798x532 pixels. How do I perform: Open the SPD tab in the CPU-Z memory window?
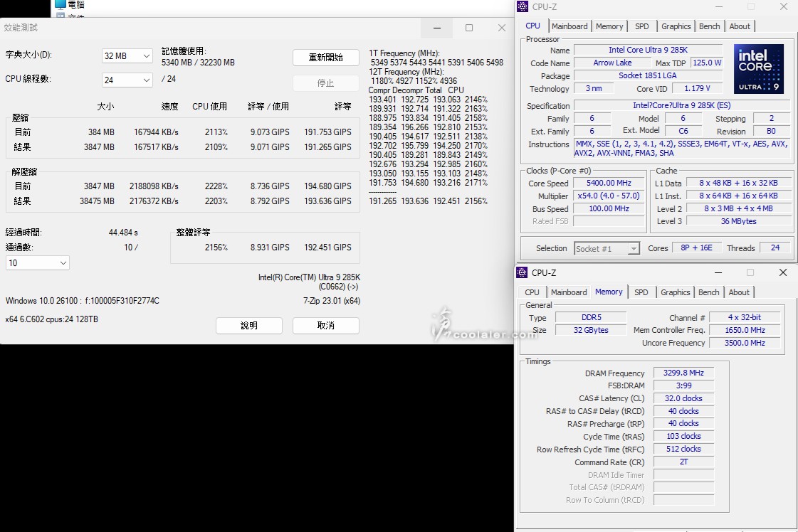641,292
